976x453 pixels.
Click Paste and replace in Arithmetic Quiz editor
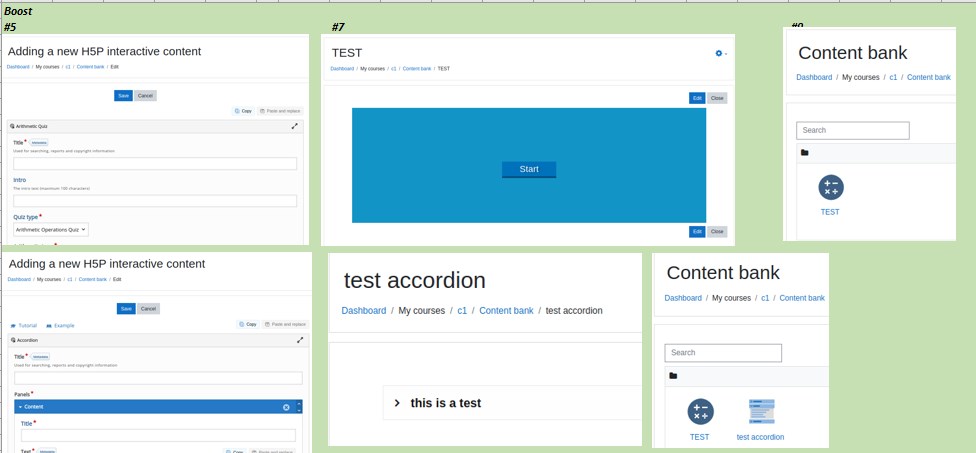click(279, 111)
